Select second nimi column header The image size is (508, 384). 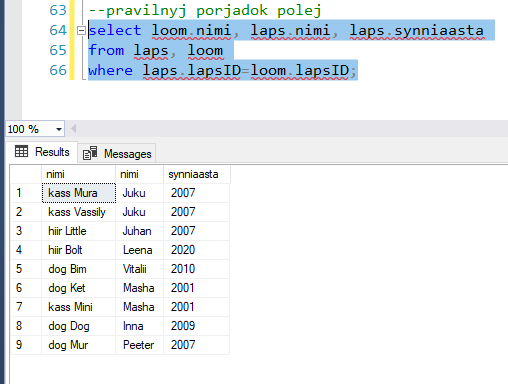tap(139, 174)
